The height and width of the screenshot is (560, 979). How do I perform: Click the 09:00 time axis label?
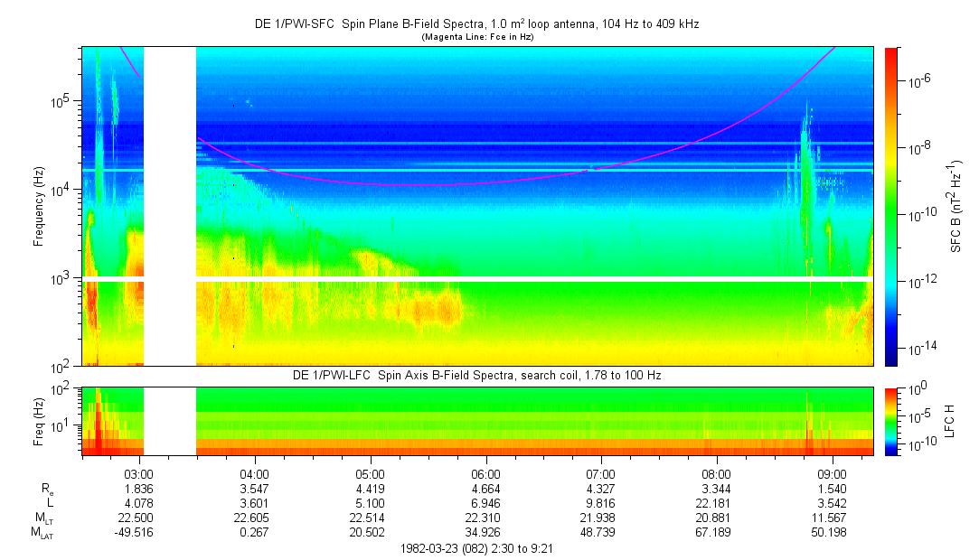(832, 473)
